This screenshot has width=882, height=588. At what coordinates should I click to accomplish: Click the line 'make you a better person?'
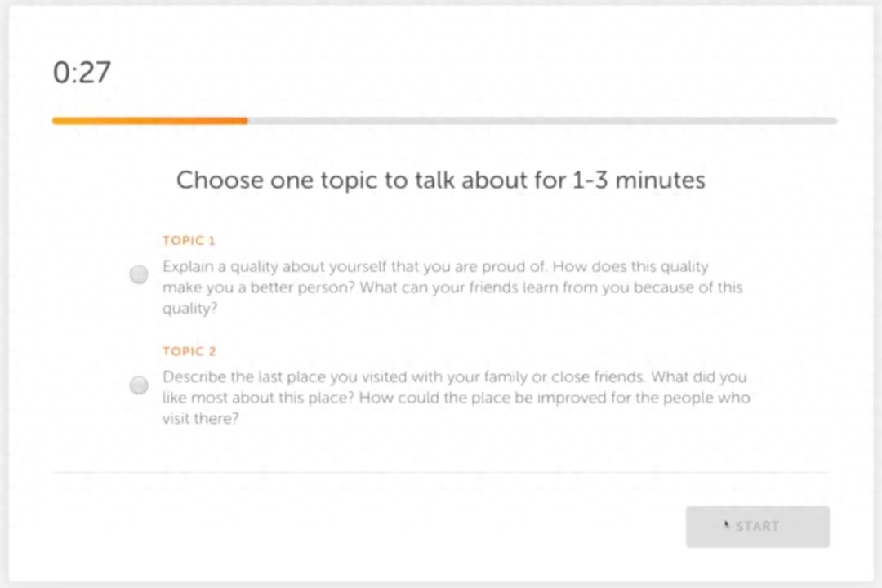click(452, 287)
